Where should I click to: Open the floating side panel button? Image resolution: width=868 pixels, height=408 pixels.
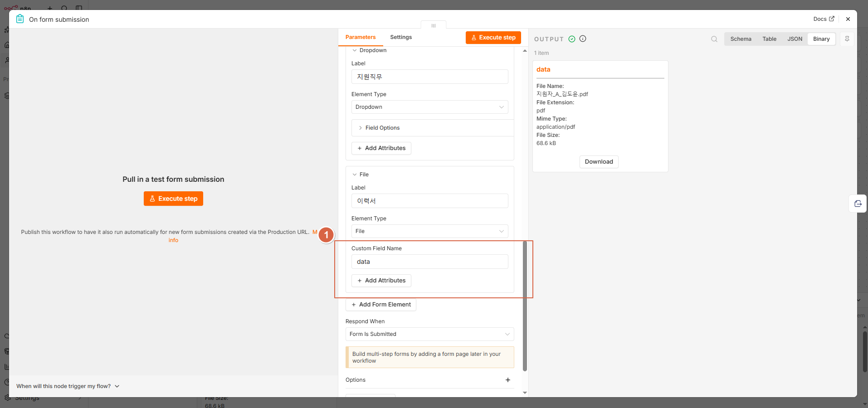click(858, 204)
